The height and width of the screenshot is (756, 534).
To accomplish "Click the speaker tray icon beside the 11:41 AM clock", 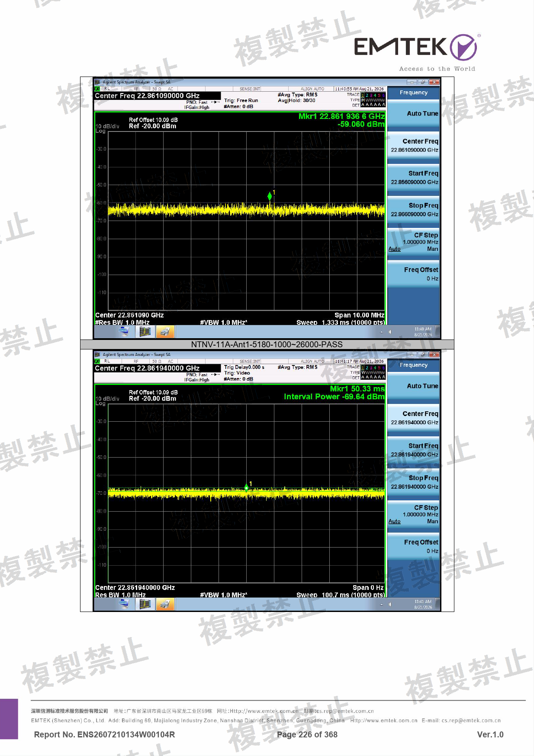I will 390,605.
